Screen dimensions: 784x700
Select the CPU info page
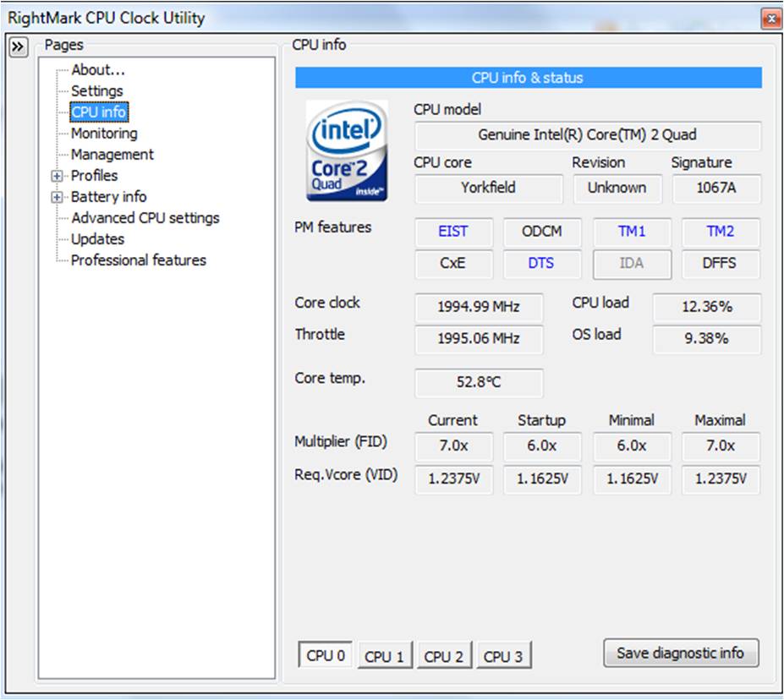click(99, 112)
